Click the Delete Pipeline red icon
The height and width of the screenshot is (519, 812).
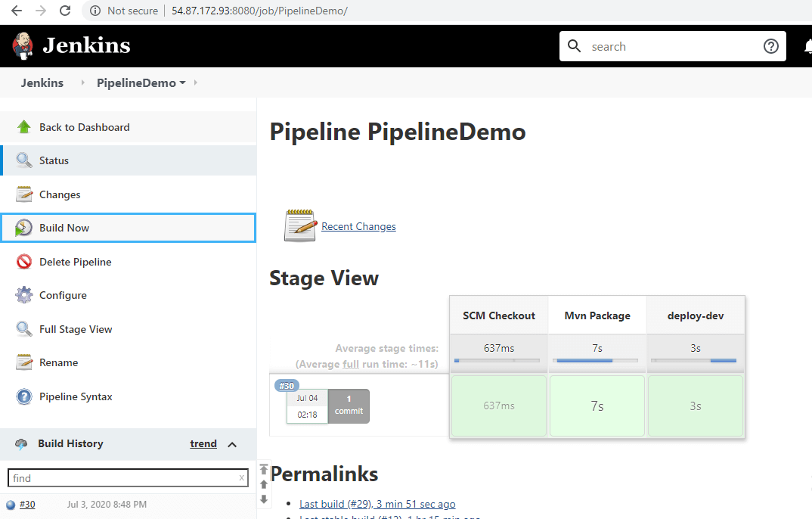[24, 262]
